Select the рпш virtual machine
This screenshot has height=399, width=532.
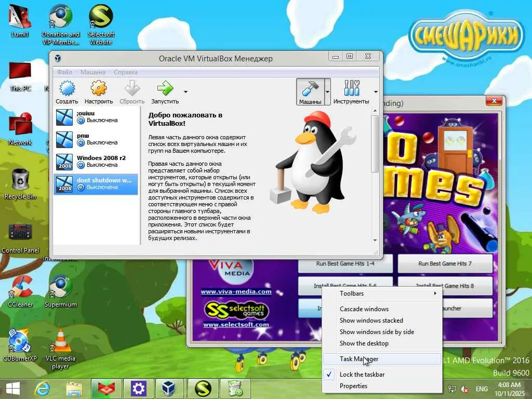96,139
